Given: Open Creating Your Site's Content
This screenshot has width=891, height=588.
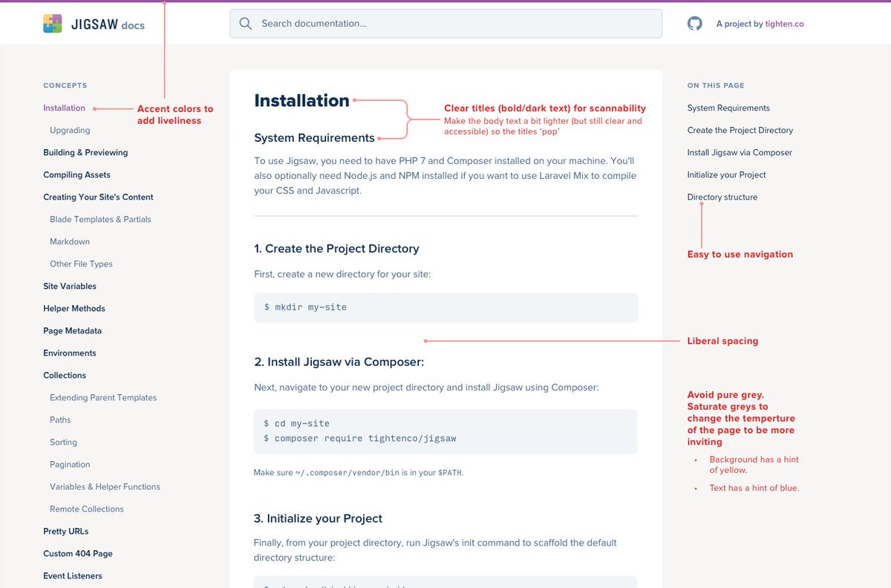Looking at the screenshot, I should pos(98,197).
